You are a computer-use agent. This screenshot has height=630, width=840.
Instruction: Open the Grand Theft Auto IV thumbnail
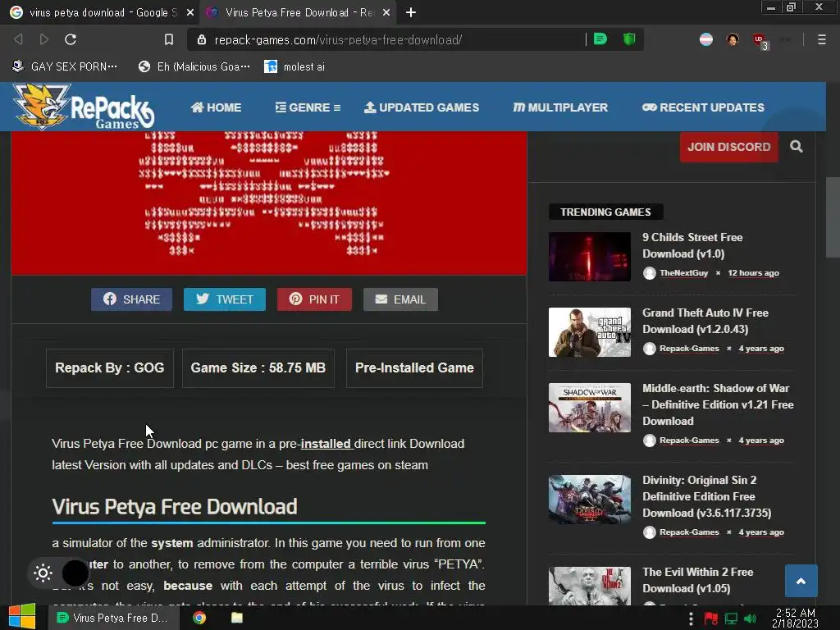click(x=589, y=332)
